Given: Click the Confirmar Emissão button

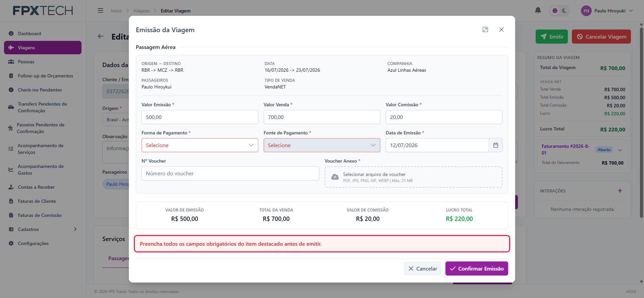Looking at the screenshot, I should [477, 269].
